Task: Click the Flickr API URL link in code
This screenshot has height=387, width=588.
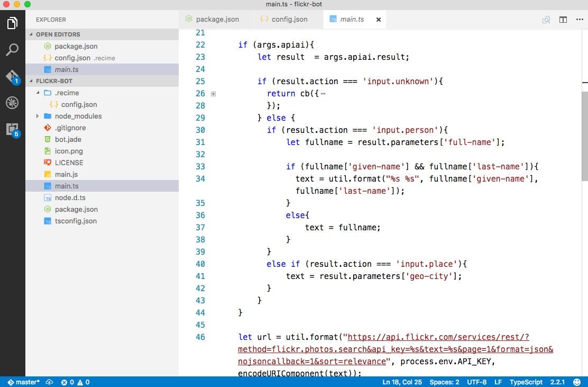Action: [x=395, y=349]
